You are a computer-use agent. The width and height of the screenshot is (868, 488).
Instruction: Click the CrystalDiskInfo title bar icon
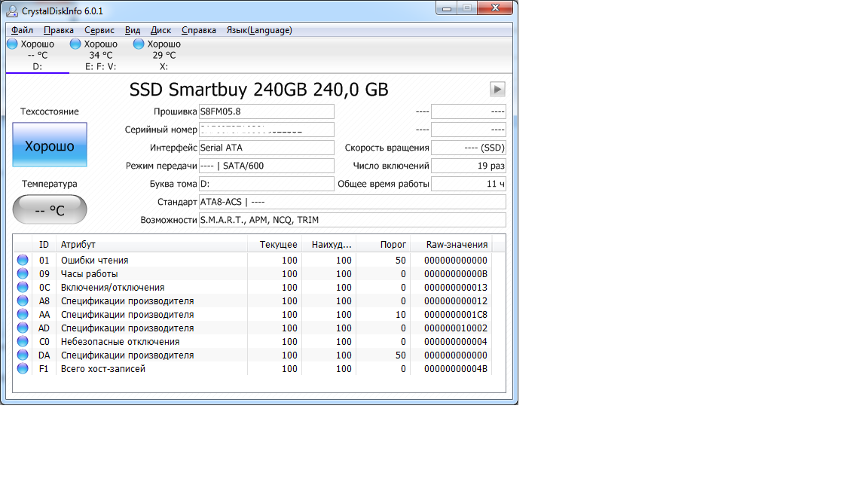pos(12,11)
